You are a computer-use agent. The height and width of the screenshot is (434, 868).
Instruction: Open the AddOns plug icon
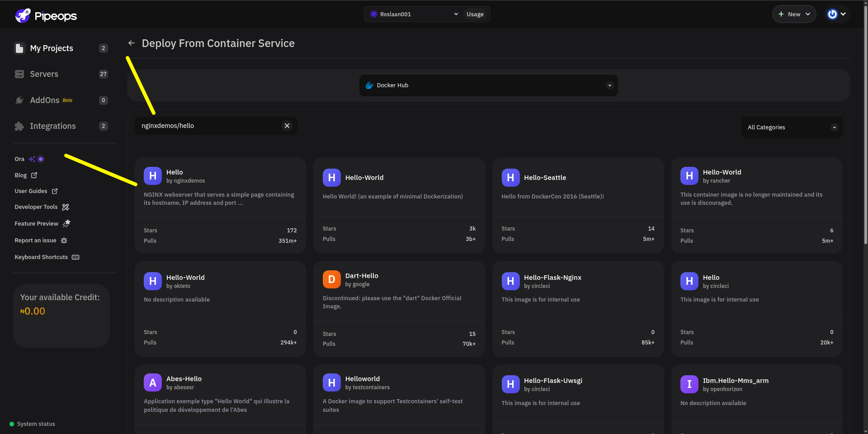click(x=19, y=100)
